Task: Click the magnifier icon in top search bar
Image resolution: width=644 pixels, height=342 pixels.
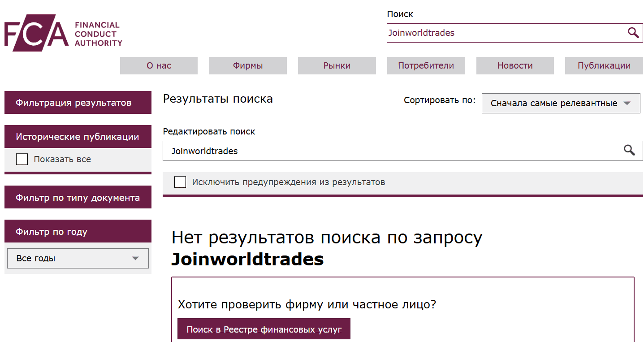Action: (633, 32)
